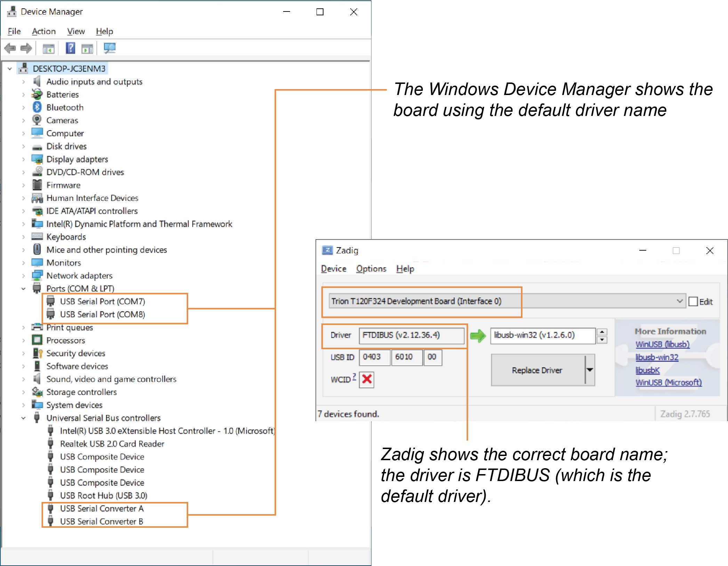Open the Replace Driver split-button arrow
Screen dimensions: 728x566
(x=590, y=370)
